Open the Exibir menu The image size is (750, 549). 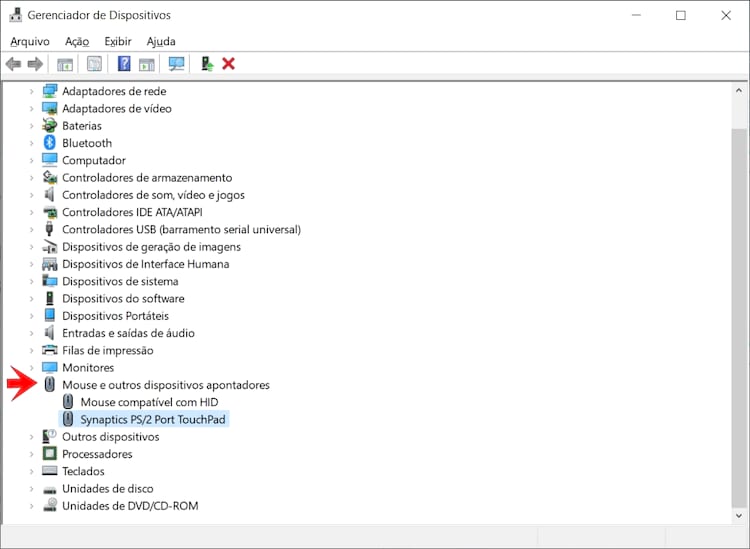118,42
